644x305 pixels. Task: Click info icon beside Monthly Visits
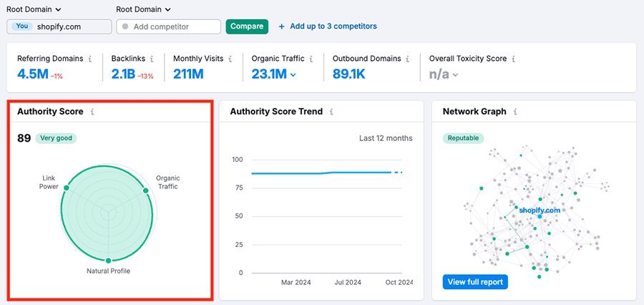(x=230, y=59)
